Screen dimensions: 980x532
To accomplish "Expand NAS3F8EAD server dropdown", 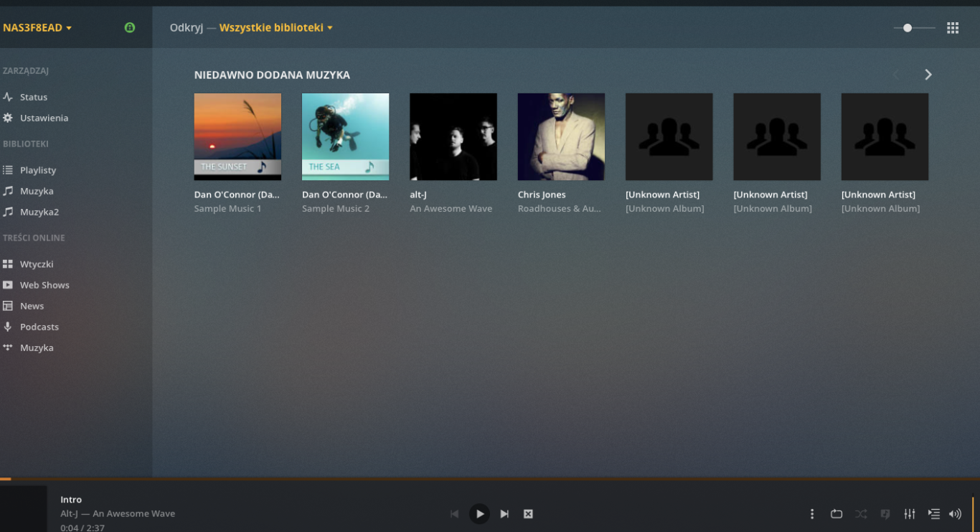I will (37, 28).
